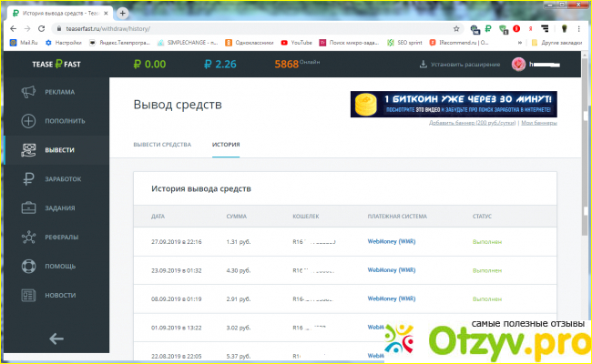Select the Заработок ruble icon
The image size is (592, 364).
pos(28,179)
